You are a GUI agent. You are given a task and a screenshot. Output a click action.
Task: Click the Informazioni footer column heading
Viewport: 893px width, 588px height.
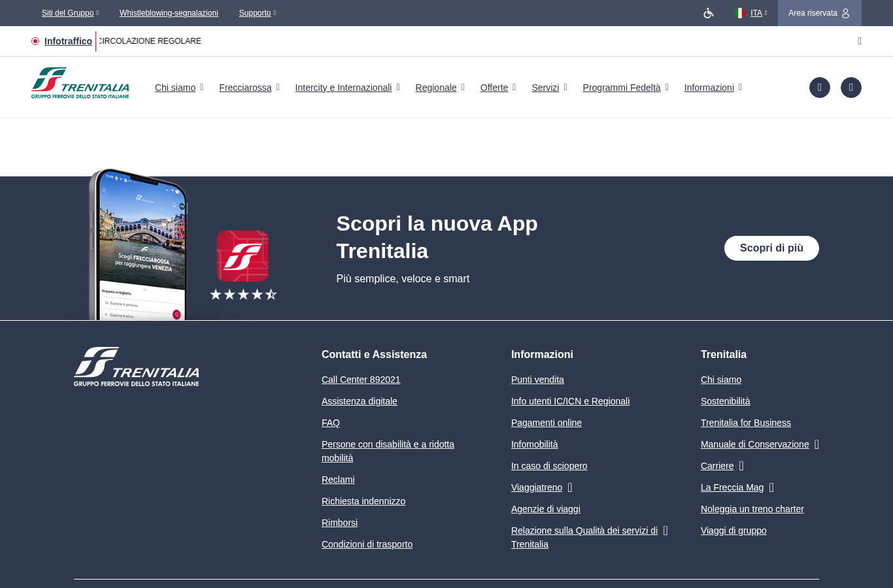click(x=542, y=355)
